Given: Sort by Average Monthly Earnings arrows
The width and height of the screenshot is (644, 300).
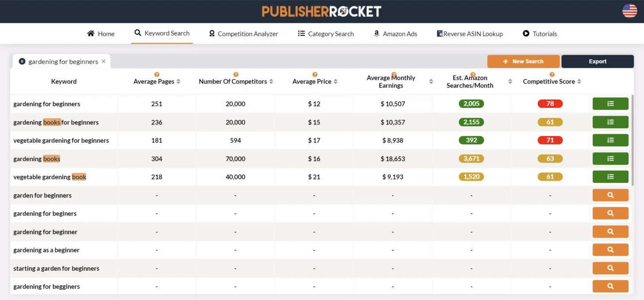Looking at the screenshot, I should click(x=431, y=82).
